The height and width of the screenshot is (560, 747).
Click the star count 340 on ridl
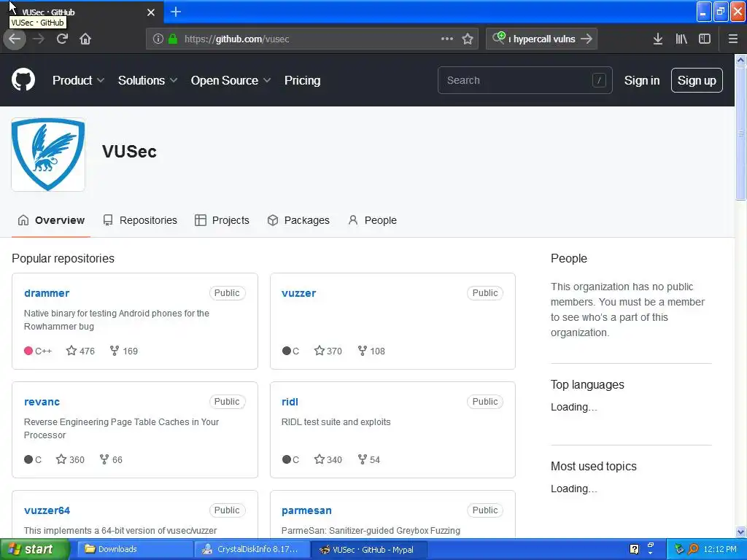328,459
